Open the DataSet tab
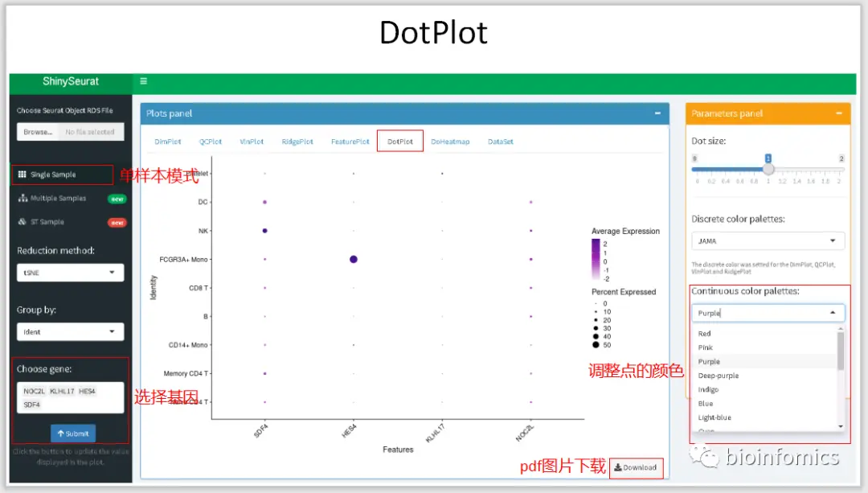 click(501, 142)
